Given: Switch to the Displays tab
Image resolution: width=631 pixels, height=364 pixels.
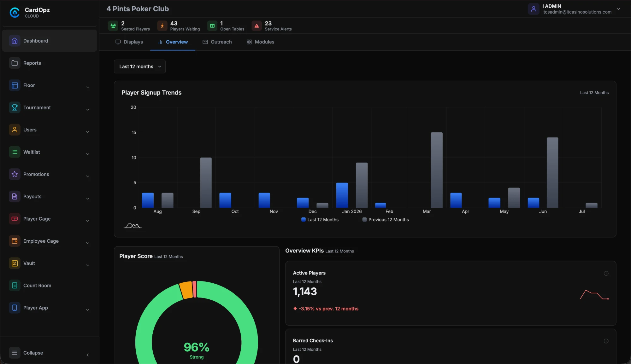Looking at the screenshot, I should point(129,42).
